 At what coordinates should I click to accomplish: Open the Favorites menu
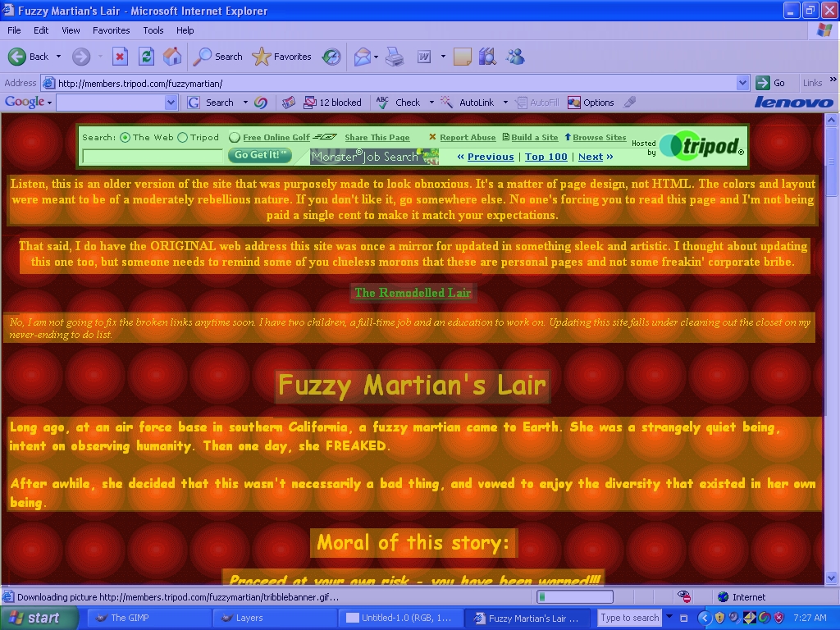pos(111,30)
